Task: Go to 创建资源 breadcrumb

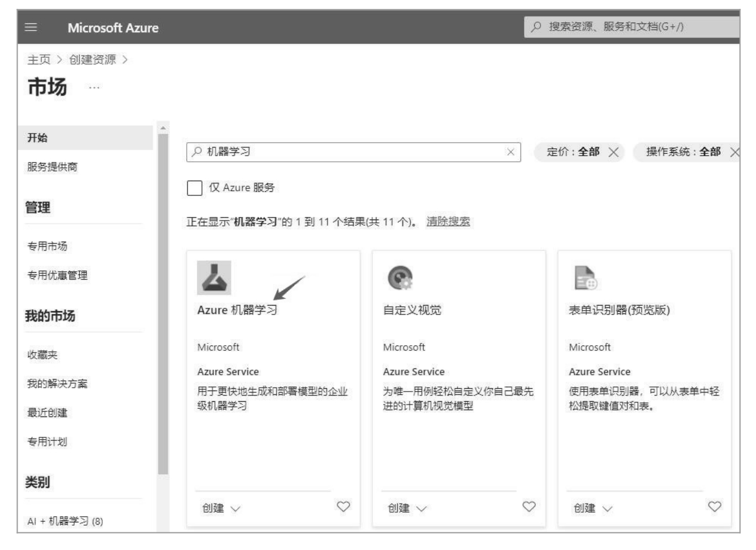Action: (x=92, y=59)
